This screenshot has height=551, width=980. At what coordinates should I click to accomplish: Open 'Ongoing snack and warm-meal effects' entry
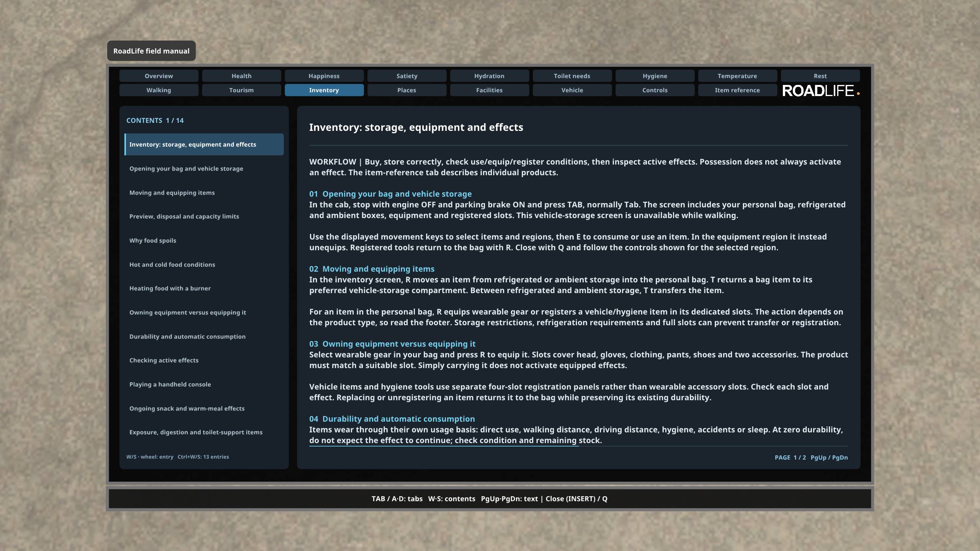coord(204,408)
